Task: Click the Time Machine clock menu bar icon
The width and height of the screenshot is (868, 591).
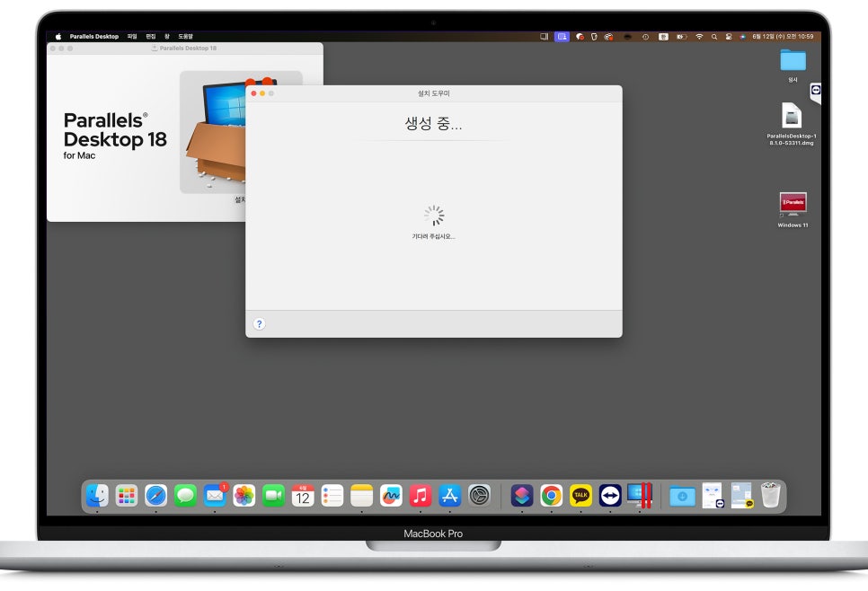Action: tap(645, 37)
